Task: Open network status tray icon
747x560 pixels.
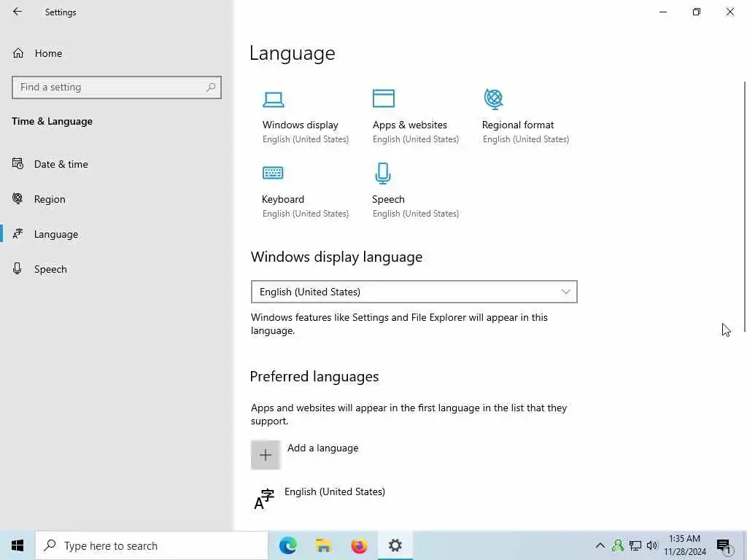Action: 635,545
